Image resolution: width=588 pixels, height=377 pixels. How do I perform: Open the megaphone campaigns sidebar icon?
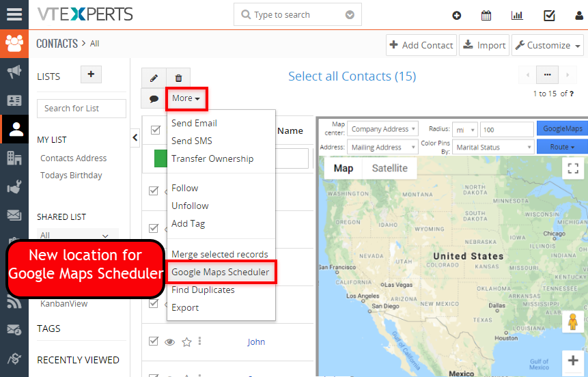point(14,72)
